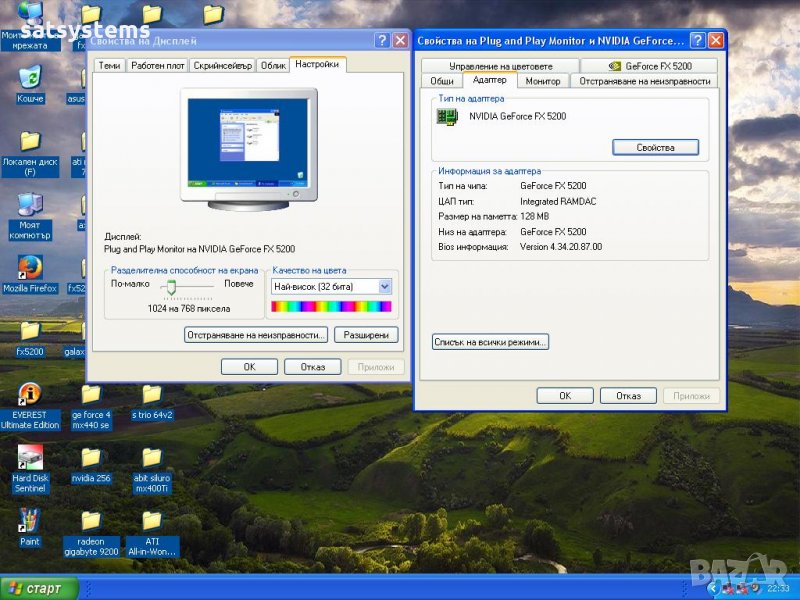Screen dimensions: 800x600
Task: Open the abit siluro mx400Ti folder
Action: [x=152, y=459]
